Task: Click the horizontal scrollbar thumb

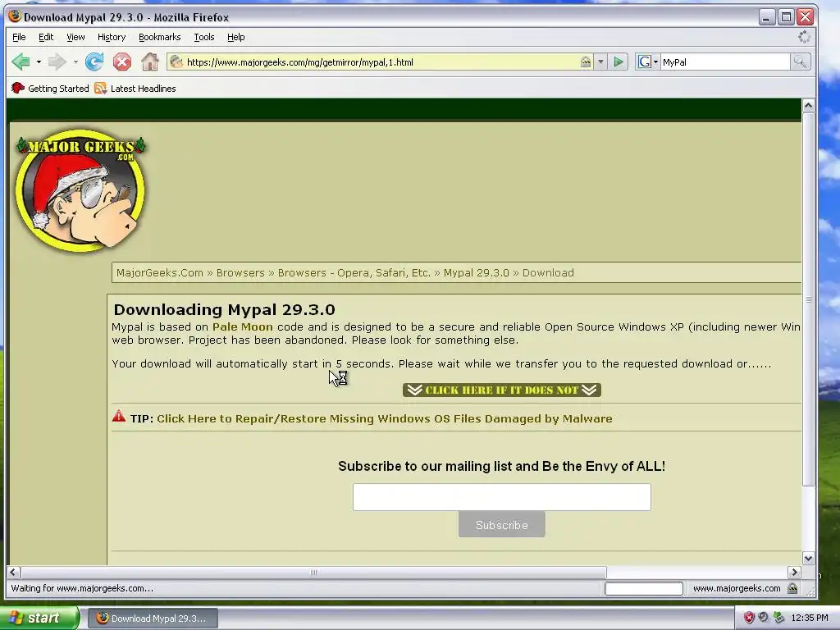Action: point(313,572)
